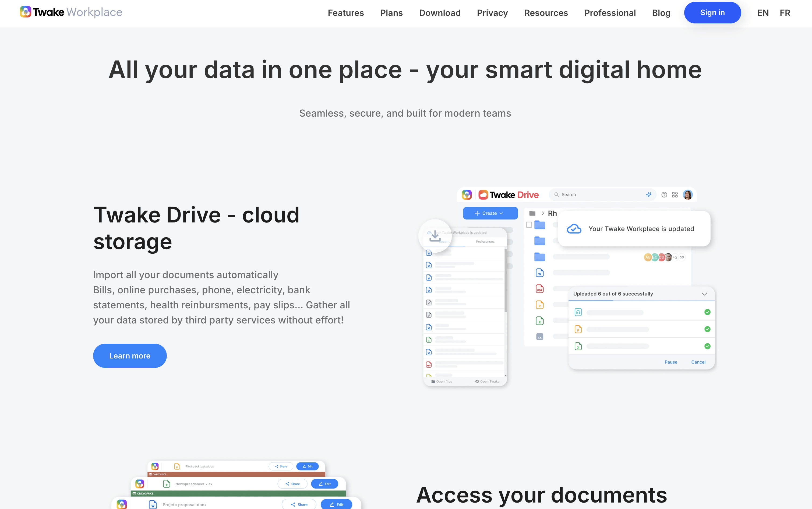The height and width of the screenshot is (509, 812).
Task: Visit the Blog link in the header
Action: 661,13
